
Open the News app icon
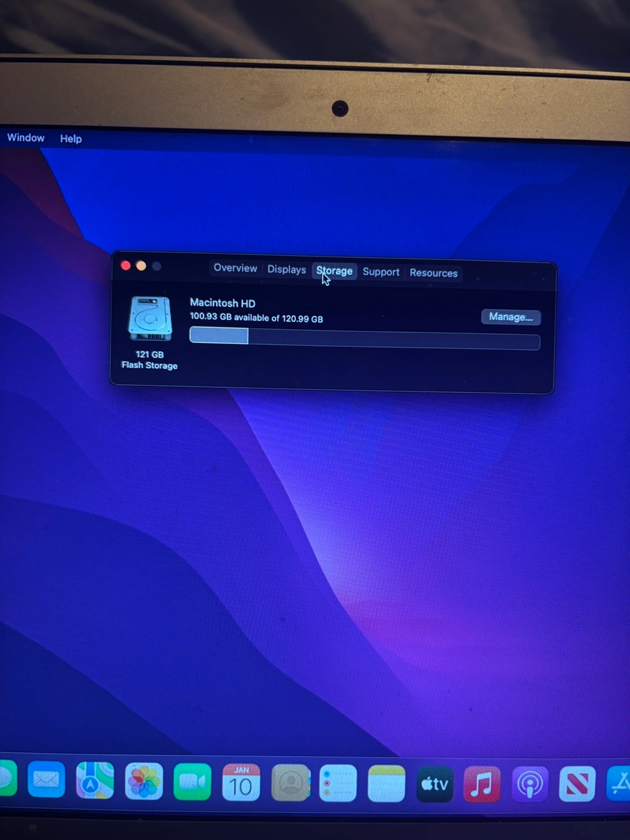(x=577, y=784)
